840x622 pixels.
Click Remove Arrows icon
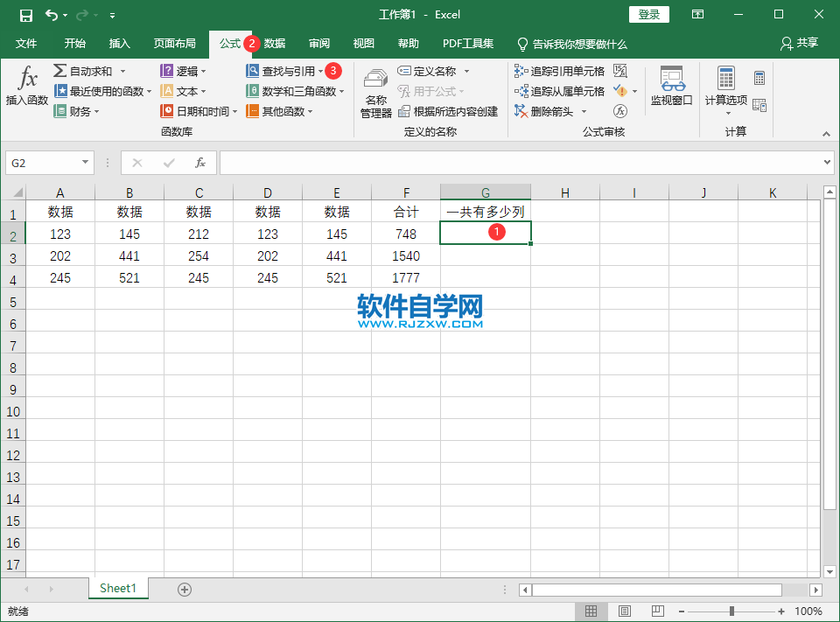pyautogui.click(x=521, y=111)
